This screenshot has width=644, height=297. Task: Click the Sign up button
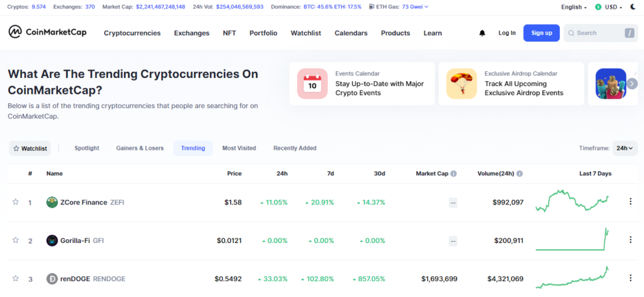pos(541,33)
